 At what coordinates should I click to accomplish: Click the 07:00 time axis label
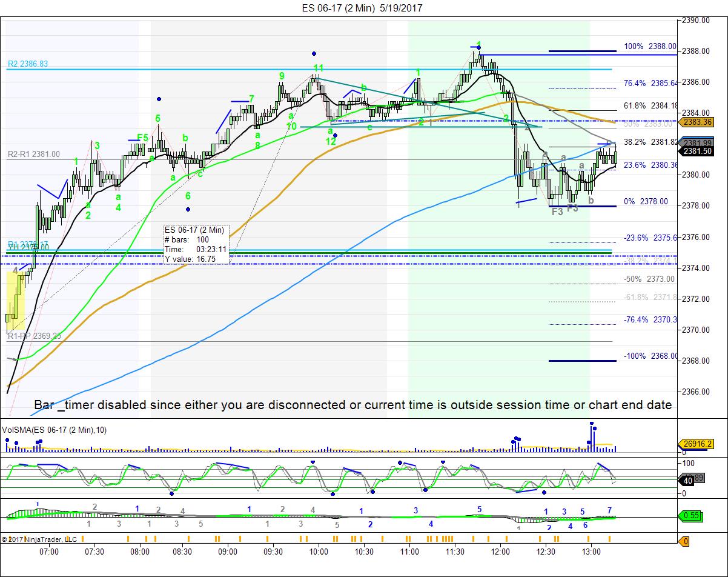[x=49, y=552]
